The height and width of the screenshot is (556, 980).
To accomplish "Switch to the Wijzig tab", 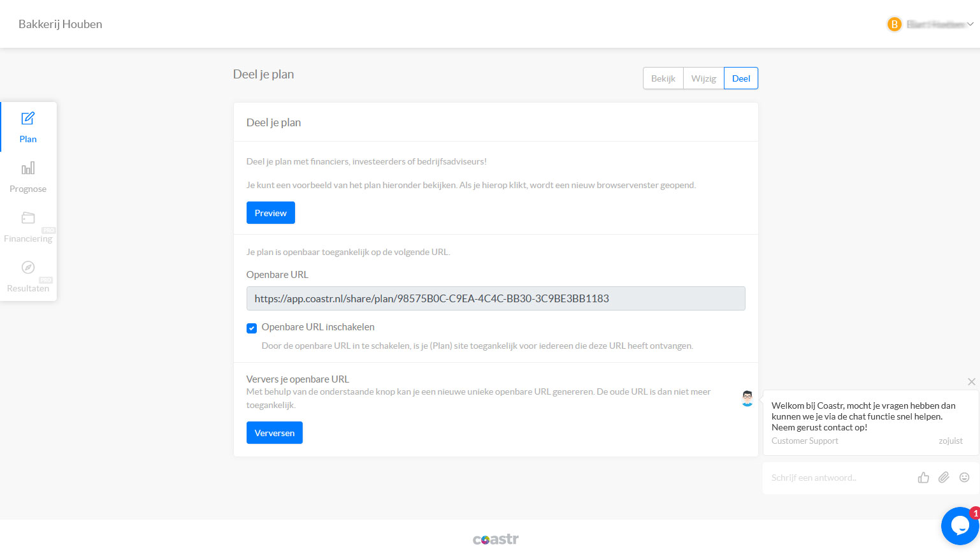I will click(x=703, y=78).
